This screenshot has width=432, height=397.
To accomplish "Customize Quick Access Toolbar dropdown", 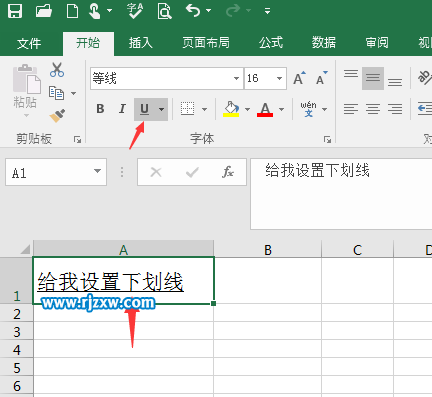I will click(x=267, y=11).
